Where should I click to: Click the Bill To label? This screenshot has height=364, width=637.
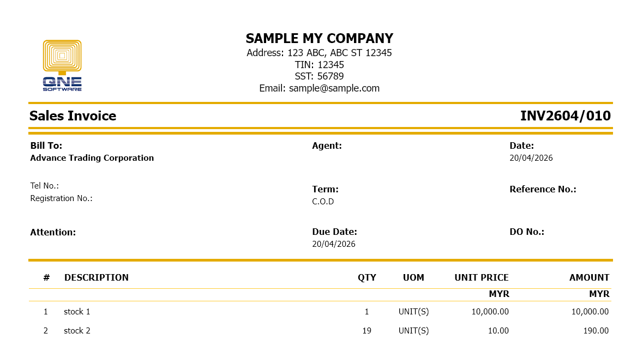click(x=46, y=145)
